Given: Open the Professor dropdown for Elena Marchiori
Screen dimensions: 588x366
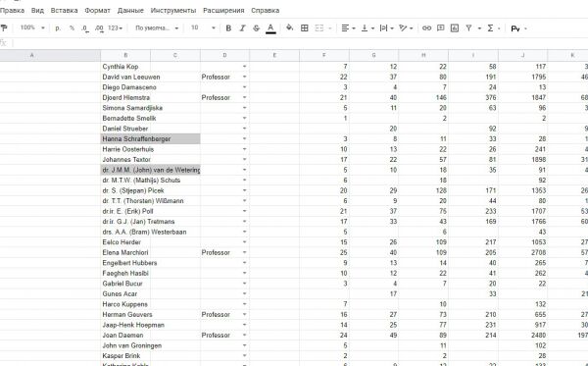Looking at the screenshot, I should click(244, 252).
